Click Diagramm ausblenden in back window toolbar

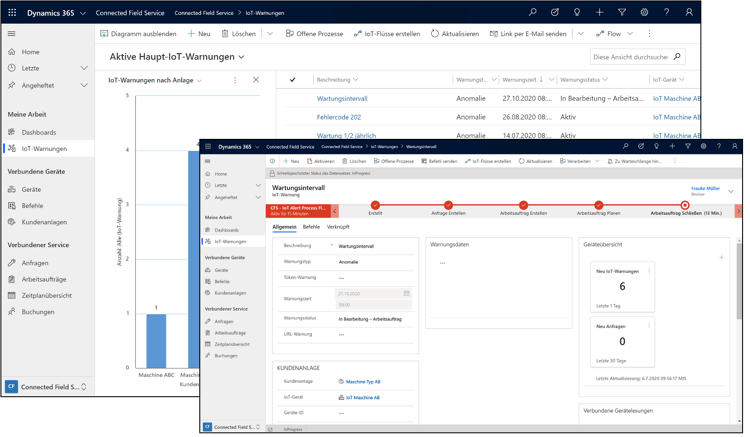tap(138, 34)
